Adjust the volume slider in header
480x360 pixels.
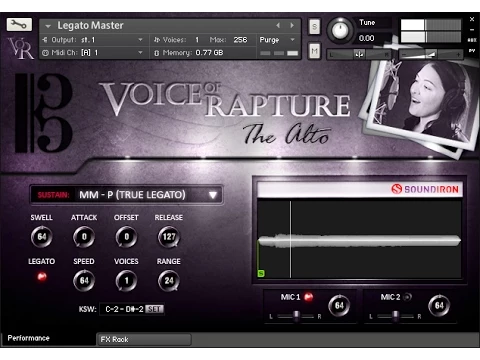click(x=431, y=54)
